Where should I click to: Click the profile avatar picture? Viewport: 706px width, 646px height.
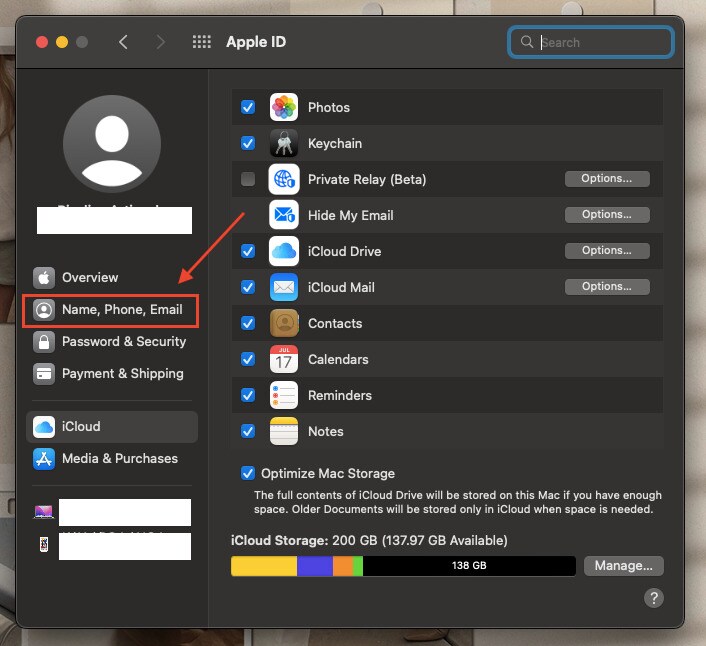click(112, 144)
